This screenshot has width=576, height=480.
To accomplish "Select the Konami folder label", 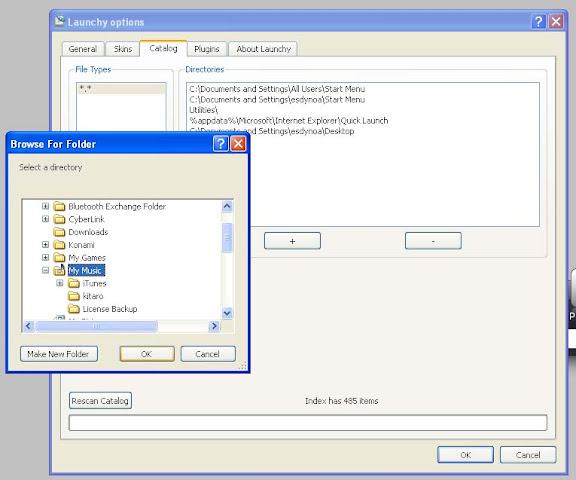I will coord(81,245).
